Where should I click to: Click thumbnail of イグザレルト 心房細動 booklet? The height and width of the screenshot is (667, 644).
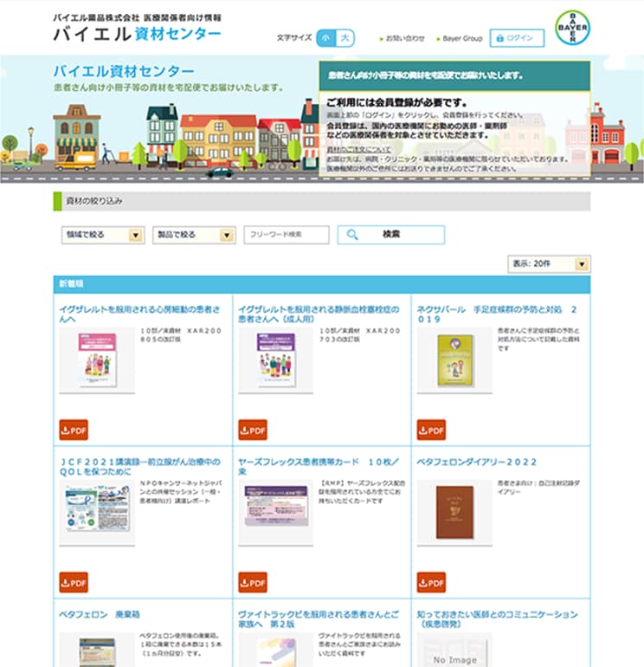tap(97, 360)
